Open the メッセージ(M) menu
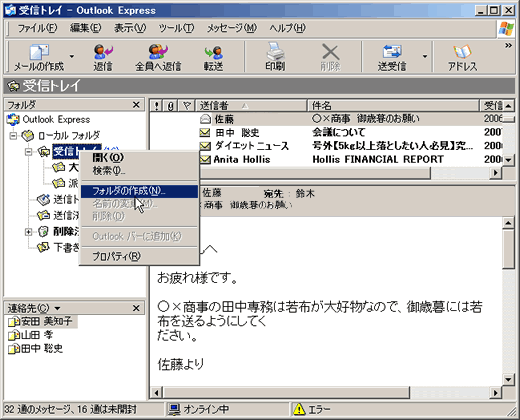Viewport: 520px width, 420px height. pos(232,28)
